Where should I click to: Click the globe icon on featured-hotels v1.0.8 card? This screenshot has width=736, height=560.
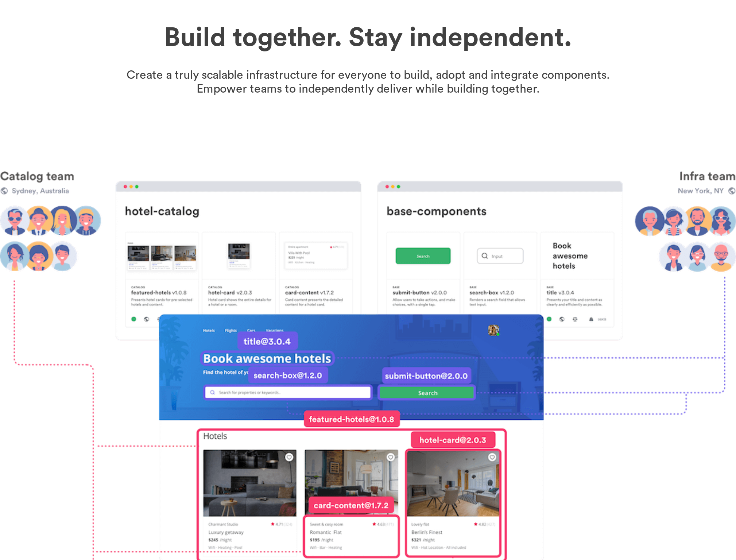coord(147,319)
